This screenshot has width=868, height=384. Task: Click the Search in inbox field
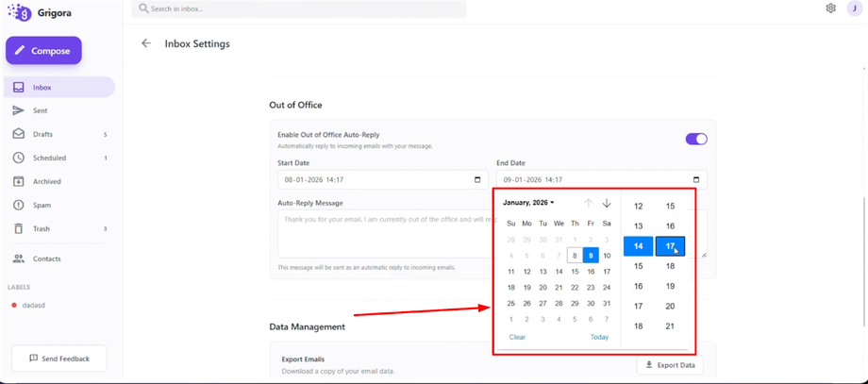[299, 8]
